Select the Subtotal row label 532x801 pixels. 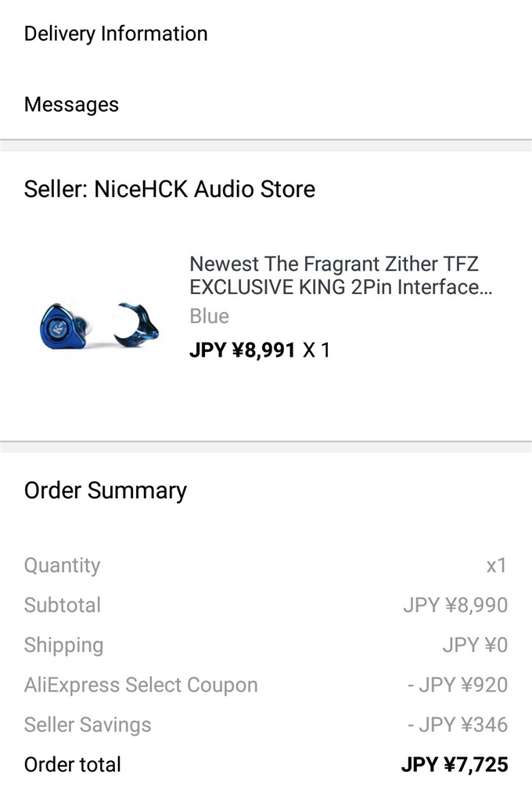pyautogui.click(x=63, y=605)
